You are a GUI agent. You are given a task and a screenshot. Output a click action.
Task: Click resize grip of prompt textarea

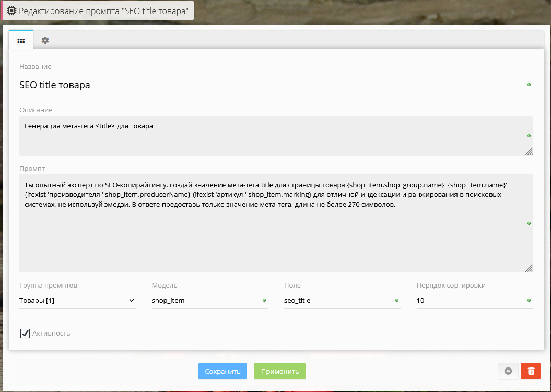click(x=529, y=268)
